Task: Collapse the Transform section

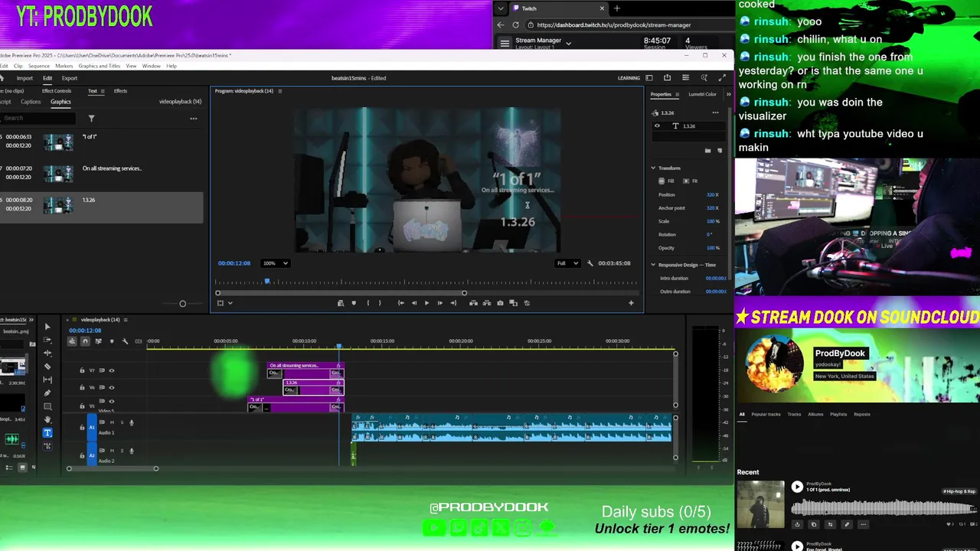Action: click(653, 168)
